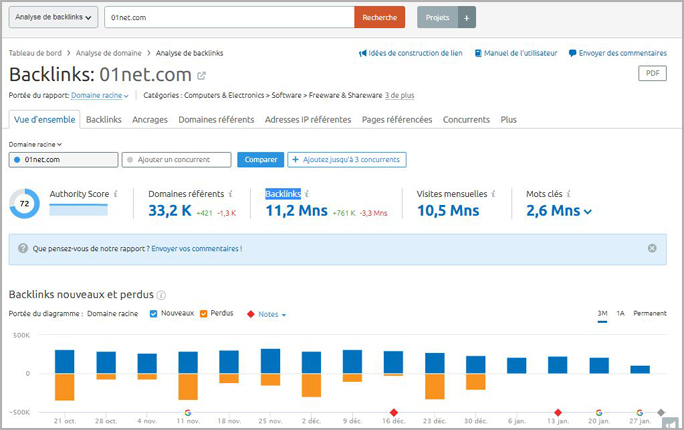Open the Notes dropdown
Screen dimensions: 684x430
[x=272, y=314]
